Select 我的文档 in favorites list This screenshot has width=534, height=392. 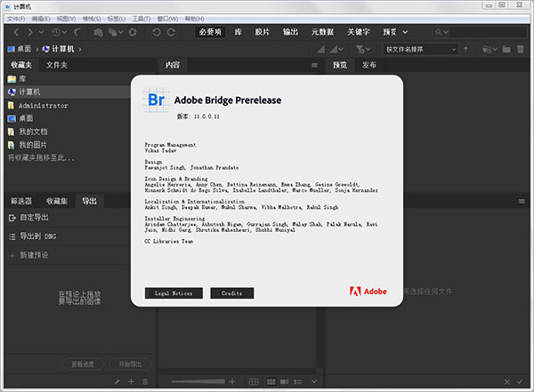(67, 132)
